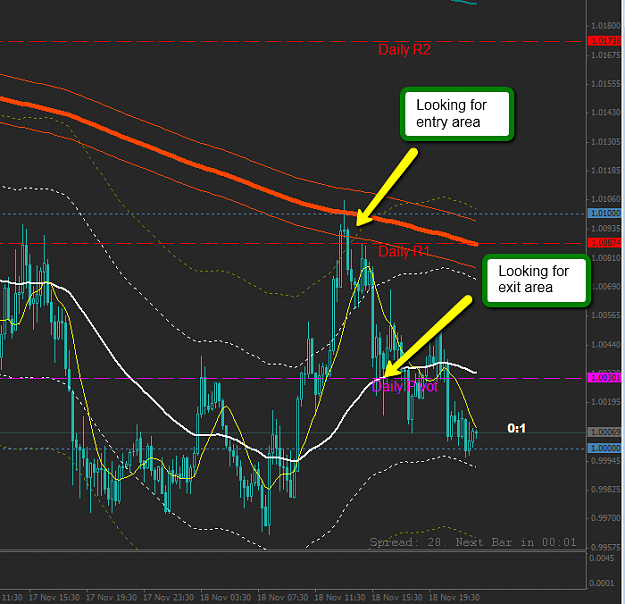Image resolution: width=625 pixels, height=604 pixels.
Task: Click the 1.01185 price axis label
Action: (x=605, y=171)
